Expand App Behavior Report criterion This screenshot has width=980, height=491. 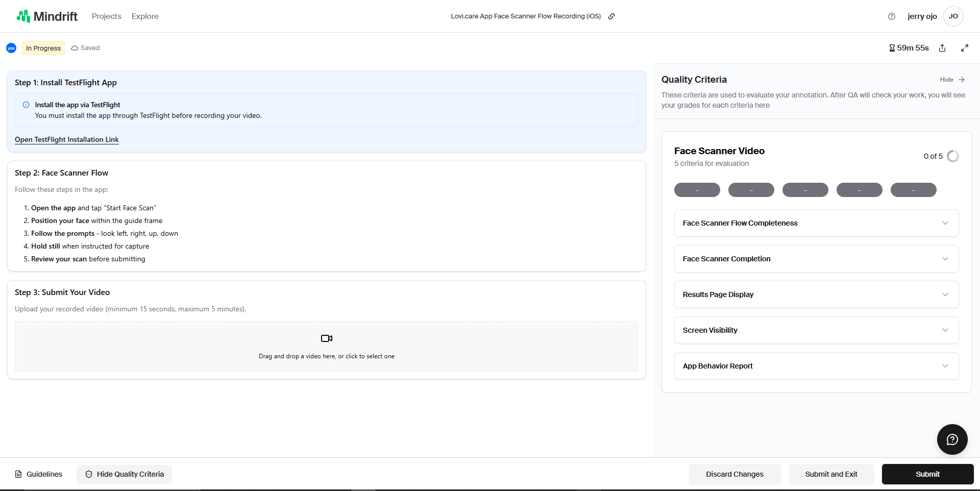click(x=817, y=366)
